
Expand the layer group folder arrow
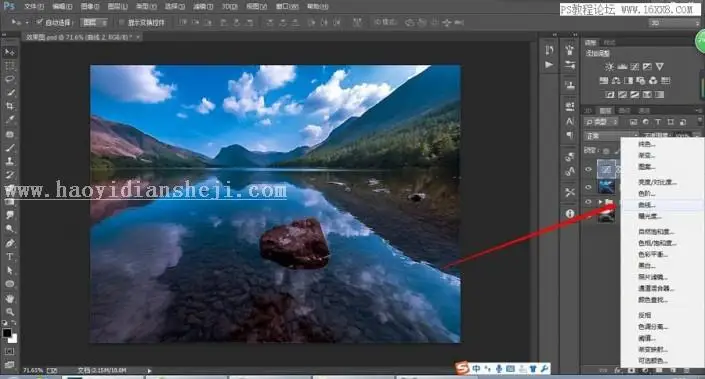600,202
